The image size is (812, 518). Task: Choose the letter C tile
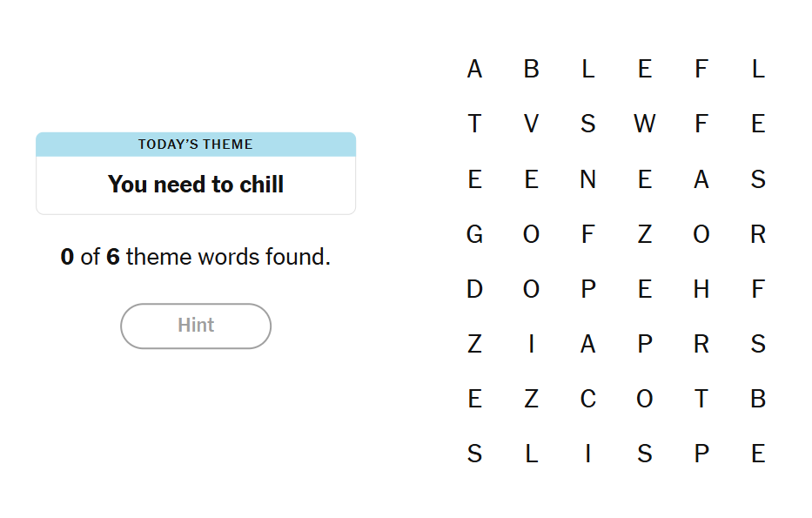tap(587, 399)
